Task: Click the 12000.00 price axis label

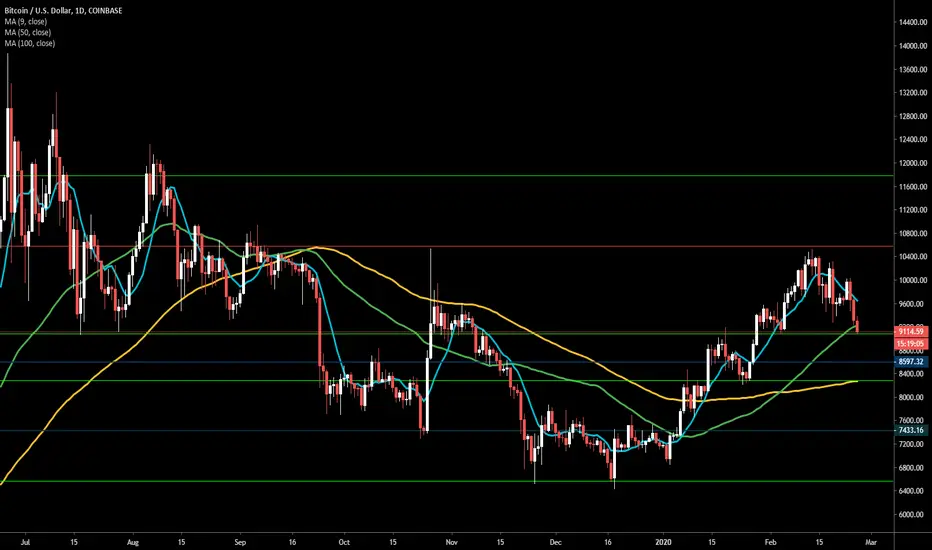Action: tap(913, 163)
